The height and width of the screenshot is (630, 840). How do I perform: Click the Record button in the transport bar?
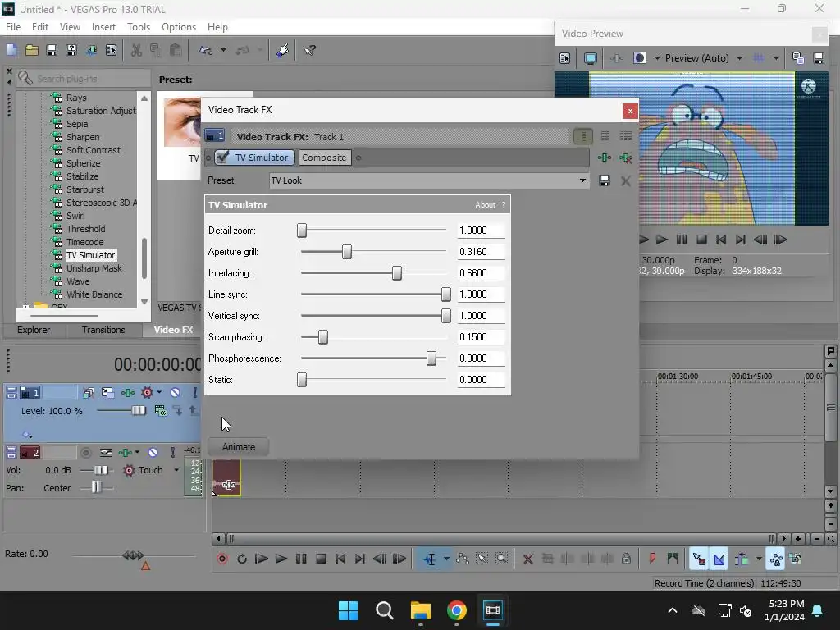pos(222,559)
